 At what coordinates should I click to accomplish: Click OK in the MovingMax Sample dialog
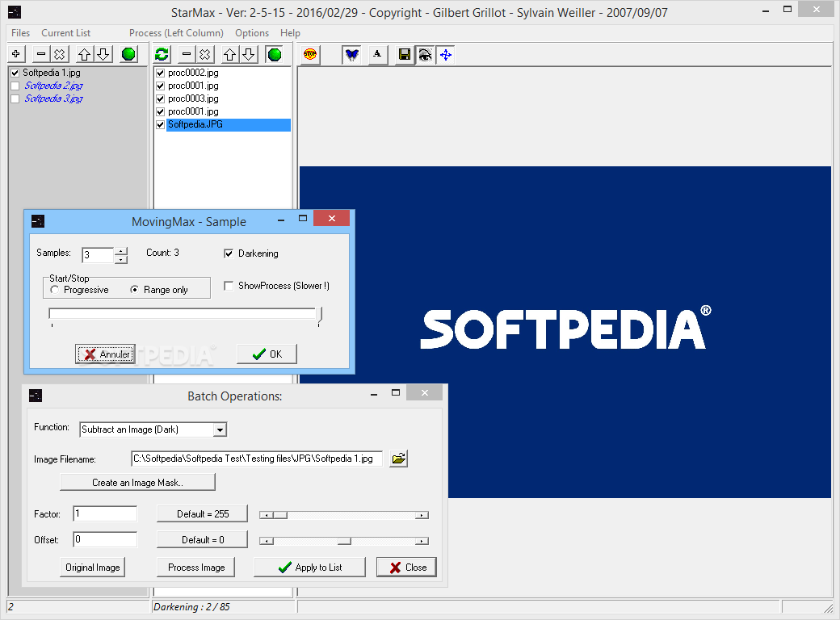267,354
